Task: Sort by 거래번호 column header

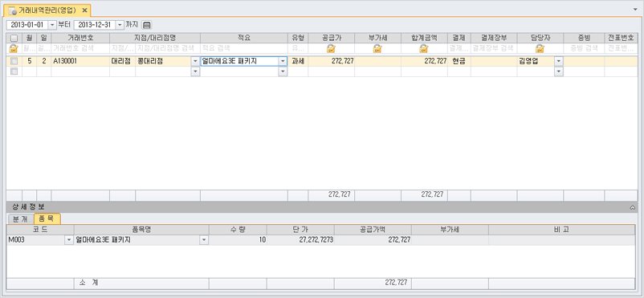Action: [x=80, y=38]
